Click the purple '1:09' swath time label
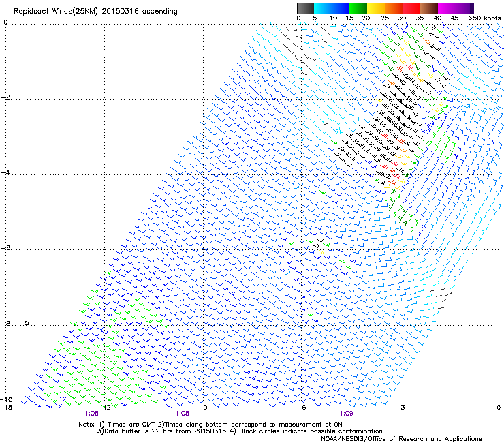504x443 pixels. [x=346, y=414]
